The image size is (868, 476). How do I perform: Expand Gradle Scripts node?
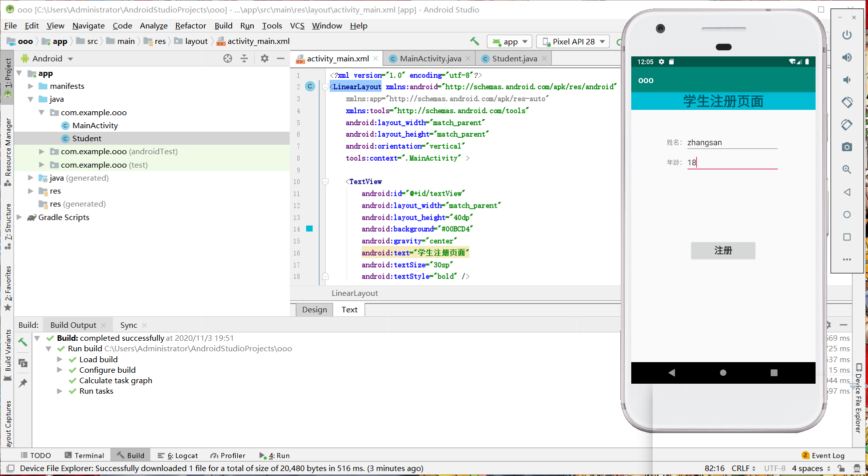(x=19, y=217)
